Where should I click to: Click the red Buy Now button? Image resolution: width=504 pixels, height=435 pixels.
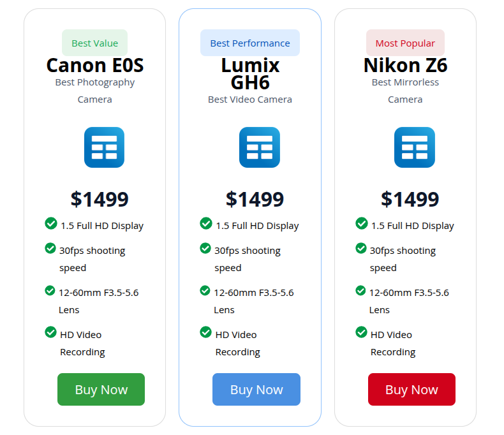(411, 389)
